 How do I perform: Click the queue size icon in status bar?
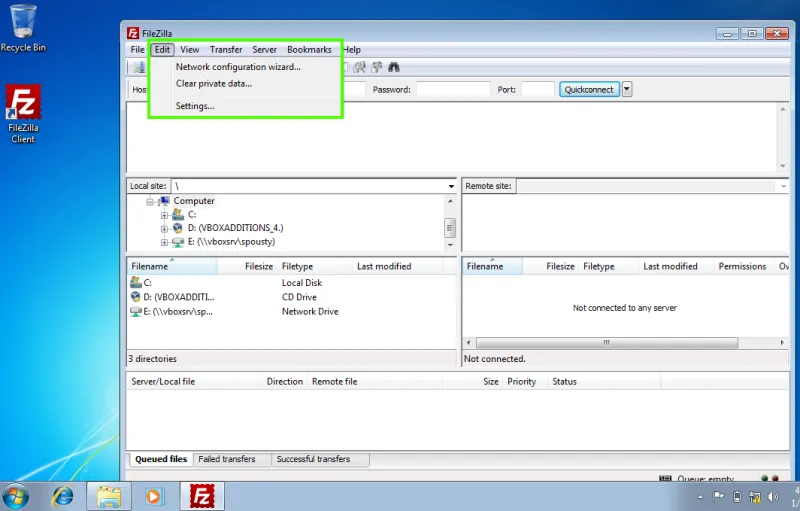(665, 478)
